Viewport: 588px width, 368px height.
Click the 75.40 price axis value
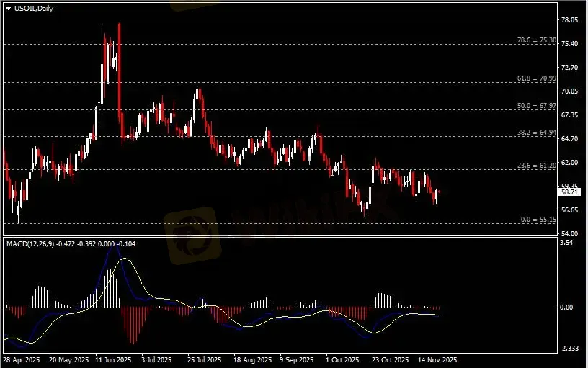tap(569, 44)
